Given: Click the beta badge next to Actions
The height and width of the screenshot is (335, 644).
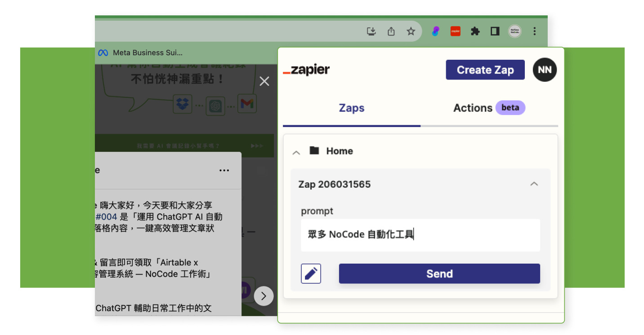Looking at the screenshot, I should point(510,108).
